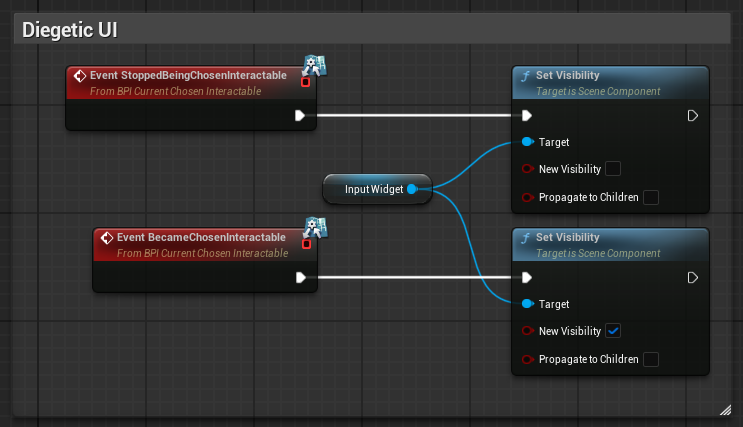
Task: Click red delegate pin on BecameChosenInteractable event
Action: [307, 245]
